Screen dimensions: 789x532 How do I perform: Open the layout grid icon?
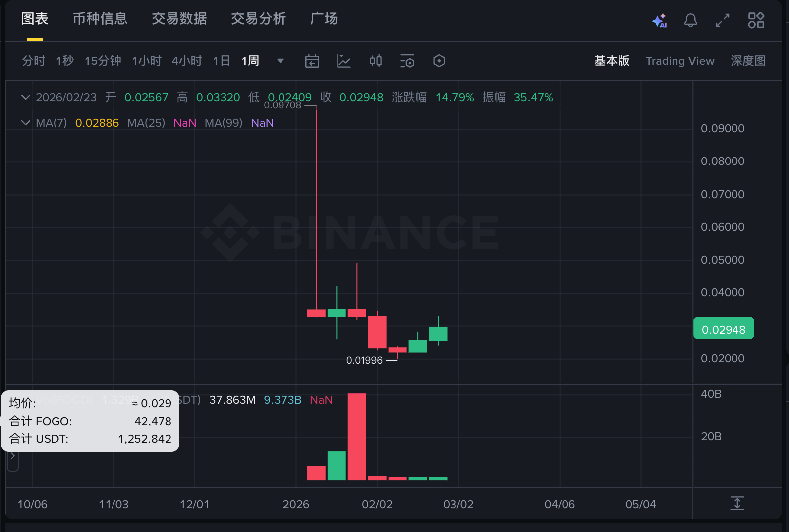pyautogui.click(x=756, y=20)
